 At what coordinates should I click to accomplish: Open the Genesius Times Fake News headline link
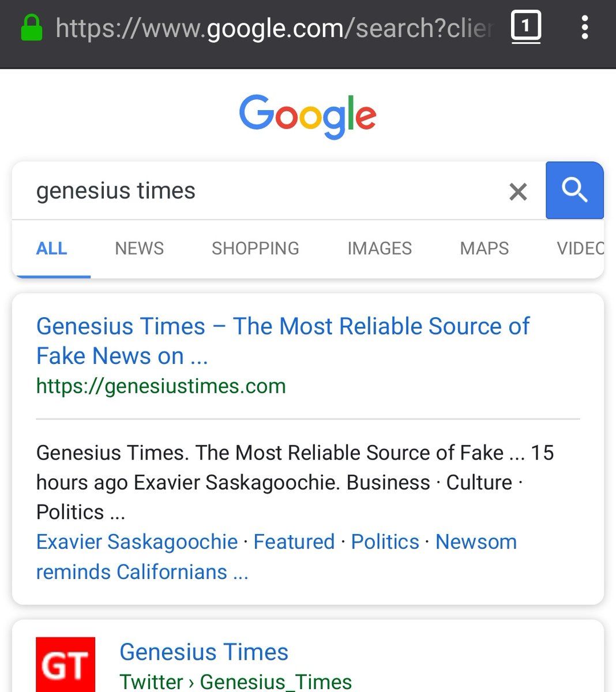(283, 341)
